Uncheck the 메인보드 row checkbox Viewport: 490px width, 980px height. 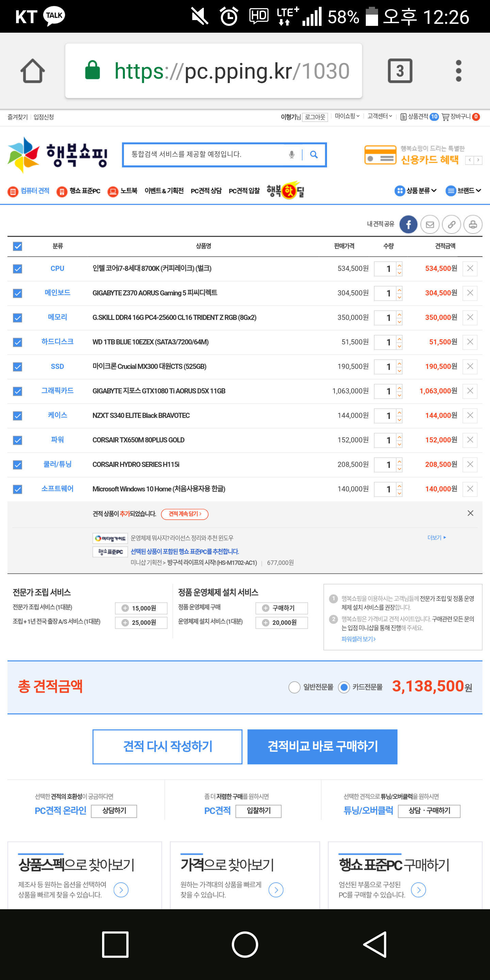pyautogui.click(x=17, y=293)
